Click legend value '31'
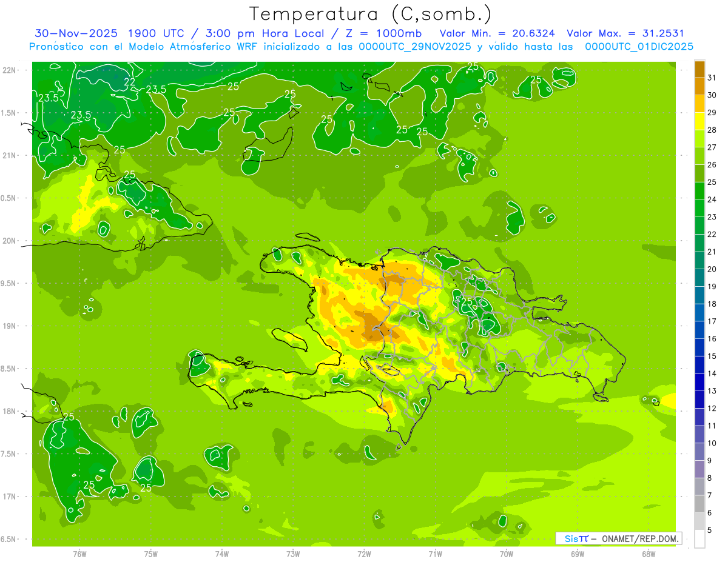 click(712, 78)
